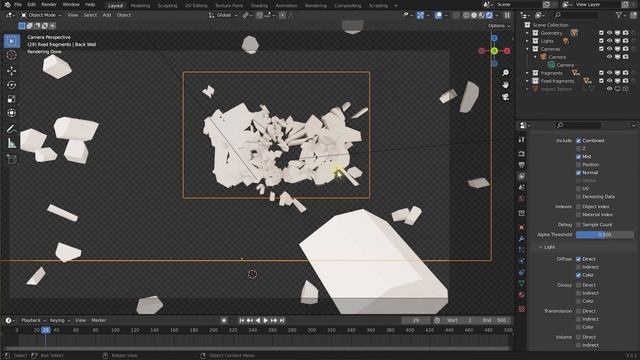
Task: Jump to the timeline end frame
Action: pyautogui.click(x=282, y=320)
